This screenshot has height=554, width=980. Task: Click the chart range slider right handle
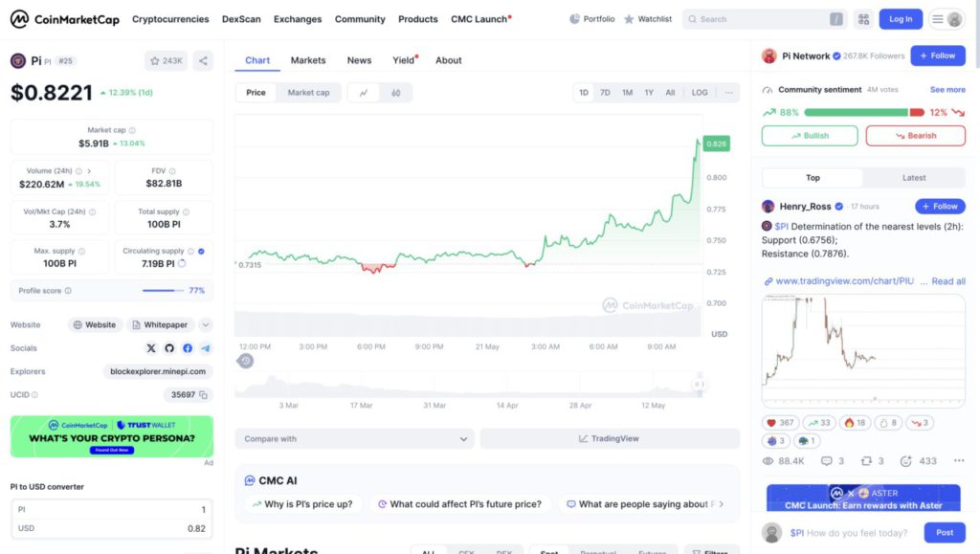click(699, 385)
